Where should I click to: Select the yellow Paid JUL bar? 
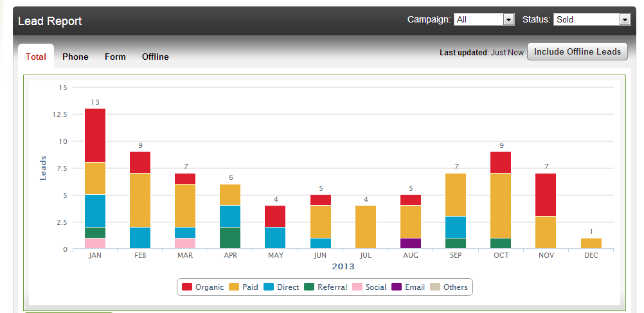(x=366, y=227)
